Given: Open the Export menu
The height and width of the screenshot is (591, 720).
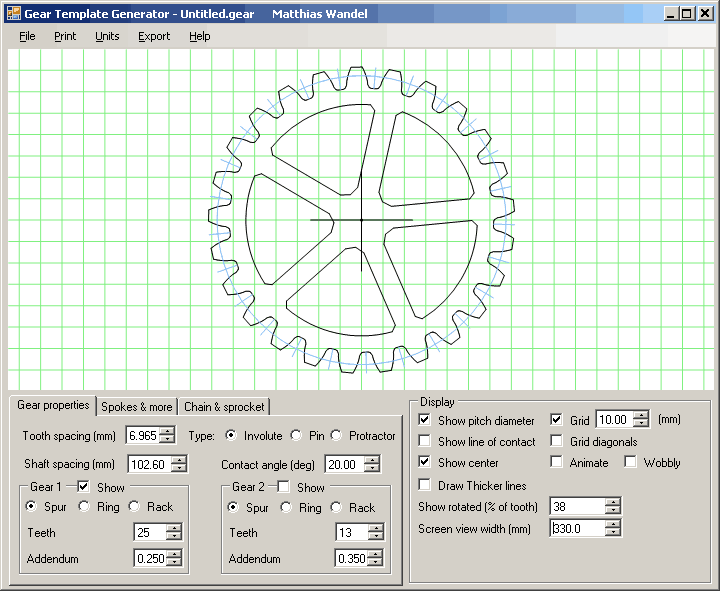Looking at the screenshot, I should (154, 36).
